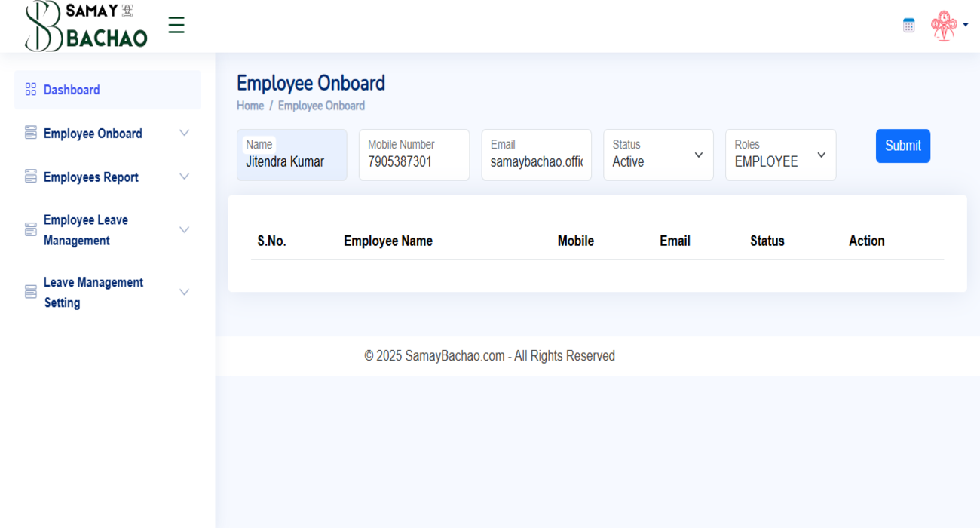Open the calendar icon in the header
This screenshot has height=528, width=980.
[x=908, y=25]
